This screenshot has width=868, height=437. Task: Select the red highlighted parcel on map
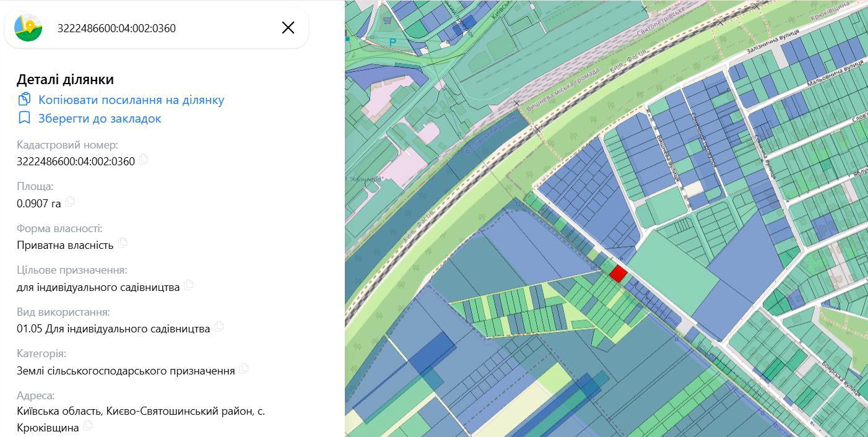click(x=618, y=274)
